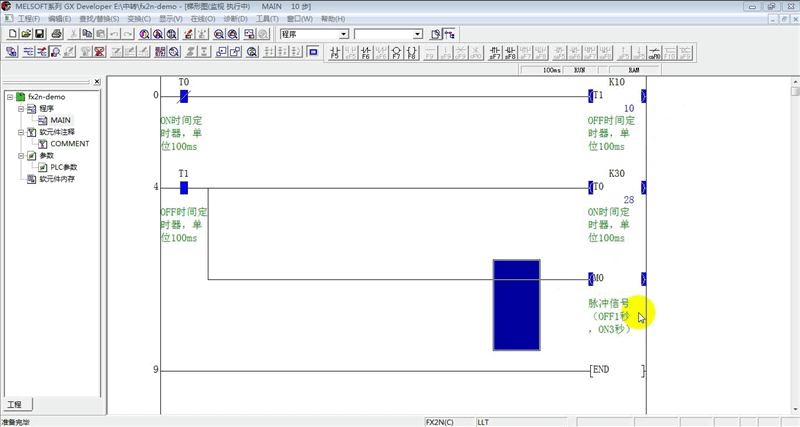Toggle the highlighted blue rectangle toolbar button
Viewport: 800px width, 427px height.
pyautogui.click(x=313, y=52)
